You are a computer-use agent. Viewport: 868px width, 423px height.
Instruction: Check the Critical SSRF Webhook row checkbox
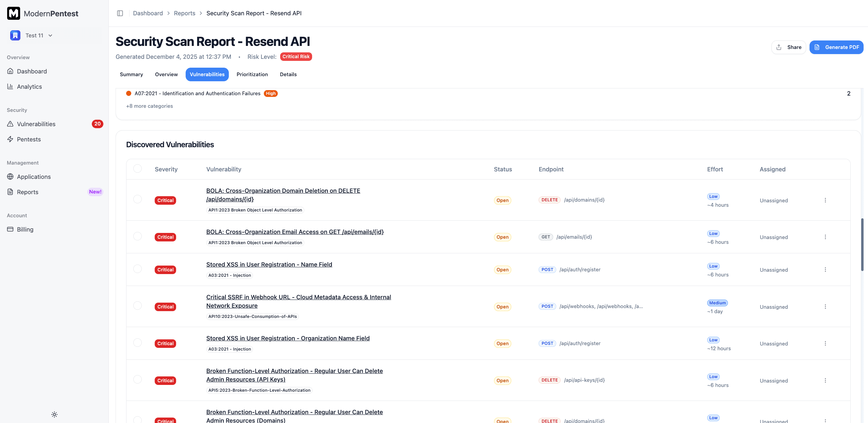click(137, 305)
